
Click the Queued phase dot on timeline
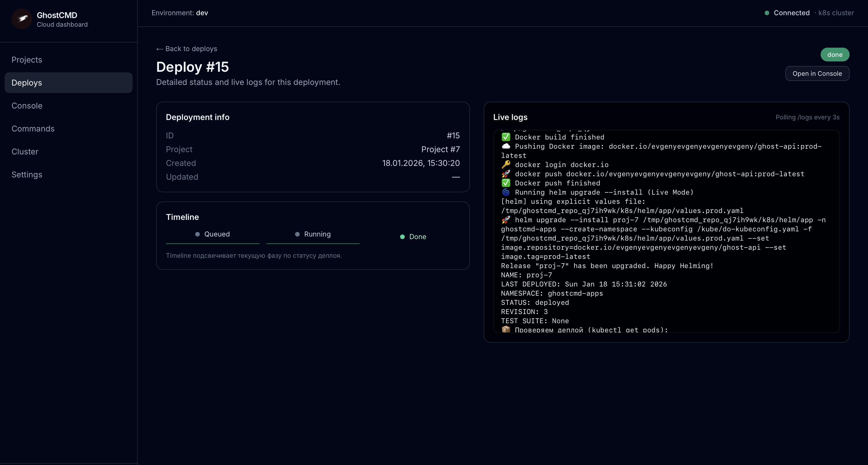click(x=198, y=234)
